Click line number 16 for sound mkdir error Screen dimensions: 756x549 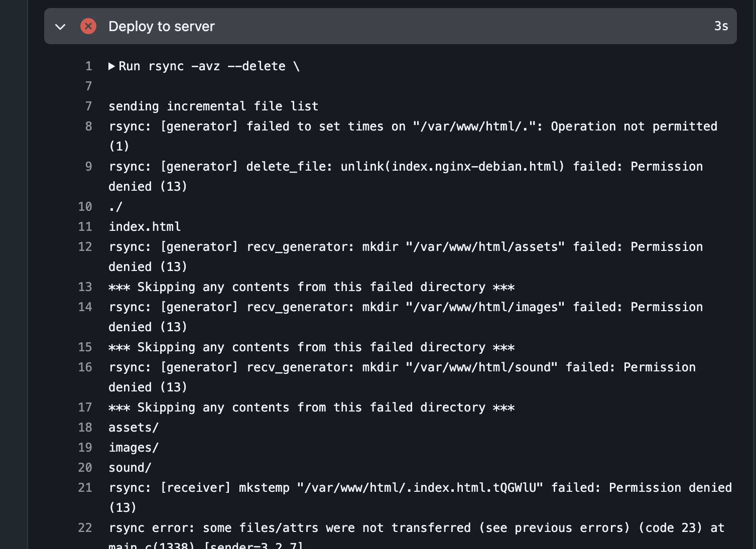tap(85, 367)
